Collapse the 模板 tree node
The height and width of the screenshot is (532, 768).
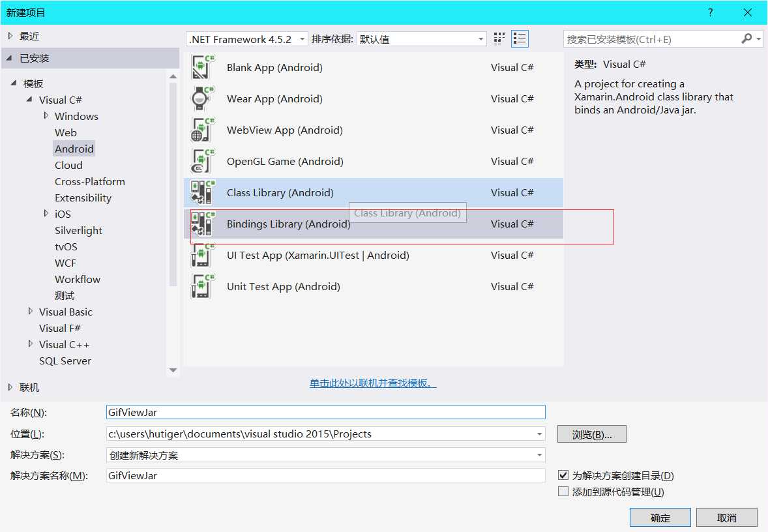pos(14,83)
